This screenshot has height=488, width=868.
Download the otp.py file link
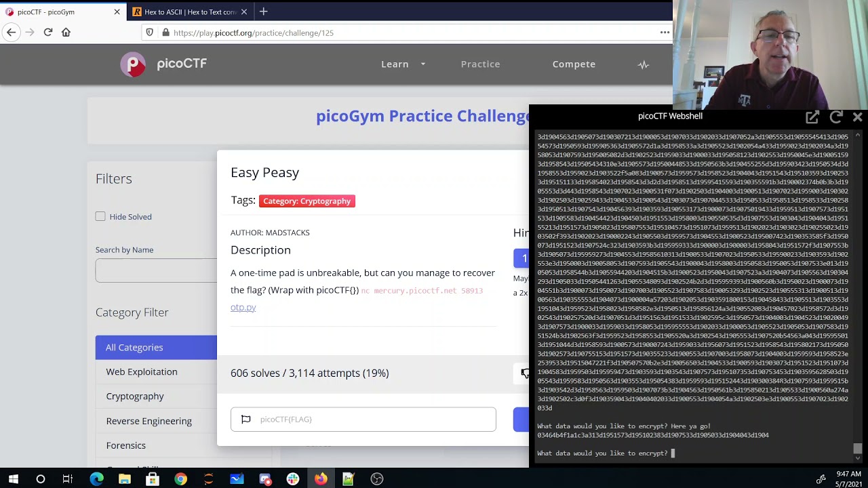(x=243, y=307)
